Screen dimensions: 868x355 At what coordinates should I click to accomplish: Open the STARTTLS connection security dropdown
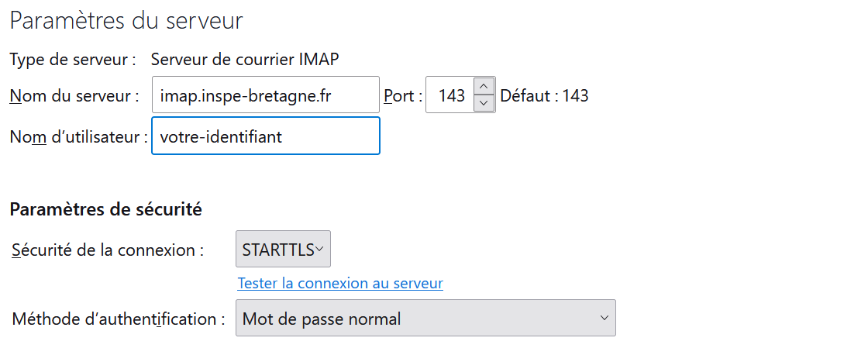(x=283, y=250)
